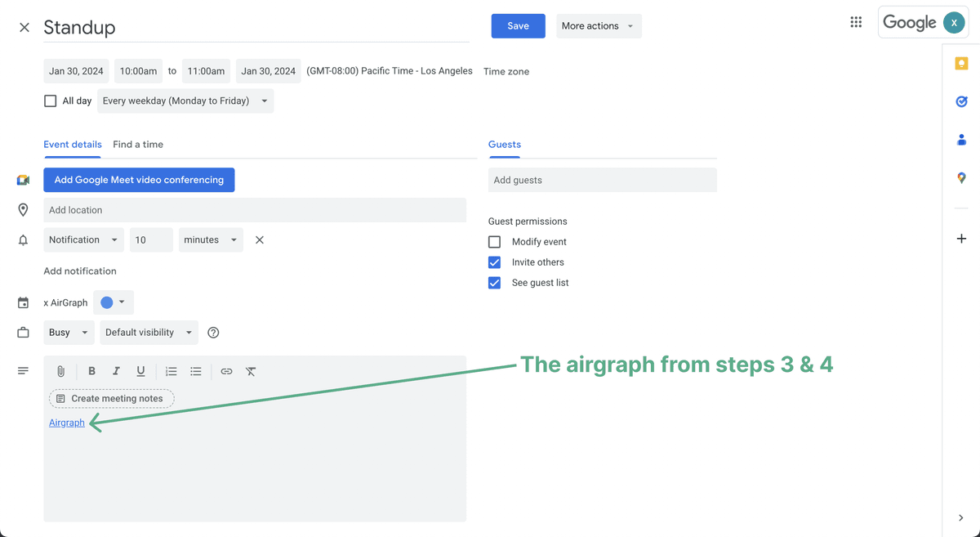The width and height of the screenshot is (980, 537).
Task: Toggle italic text formatting
Action: tap(116, 371)
